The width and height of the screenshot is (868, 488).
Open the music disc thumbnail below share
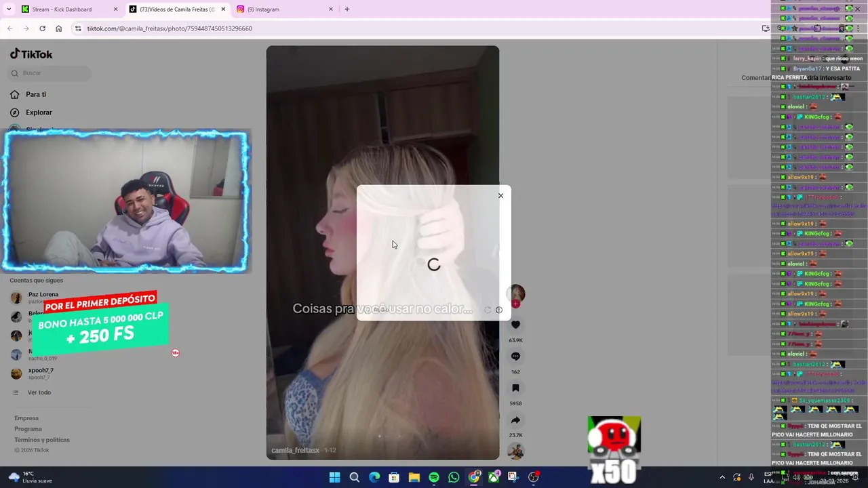pos(515,451)
